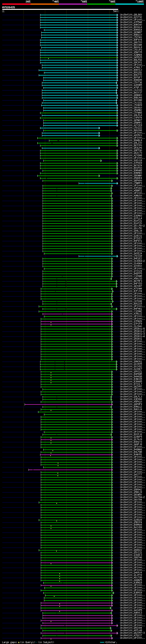
Task: Open hit UniRef100_B9RS40
Action: click(131, 25)
